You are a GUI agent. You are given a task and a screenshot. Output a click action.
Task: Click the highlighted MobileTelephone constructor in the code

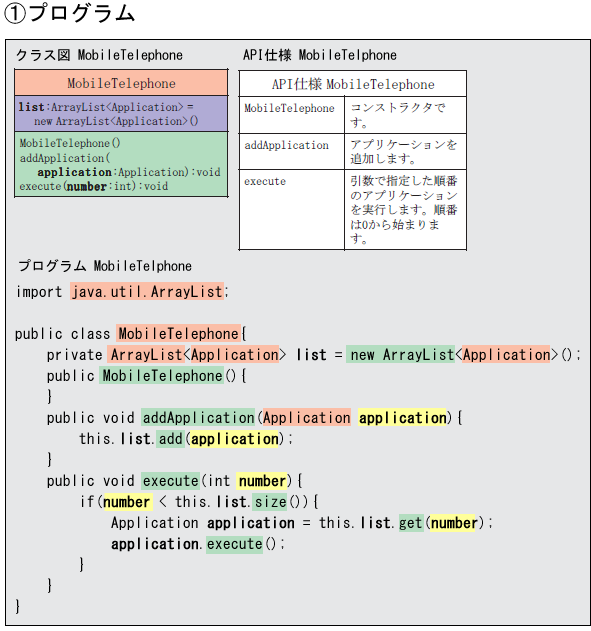[x=162, y=375]
